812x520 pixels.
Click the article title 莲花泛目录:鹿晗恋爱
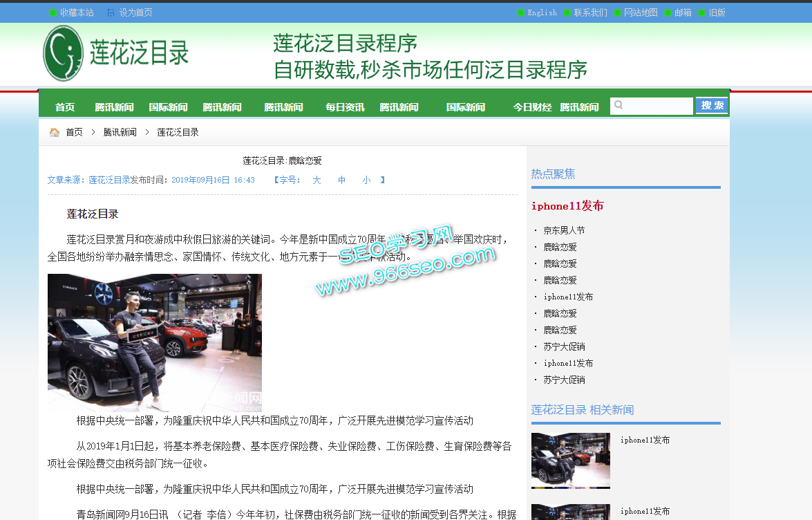(282, 161)
